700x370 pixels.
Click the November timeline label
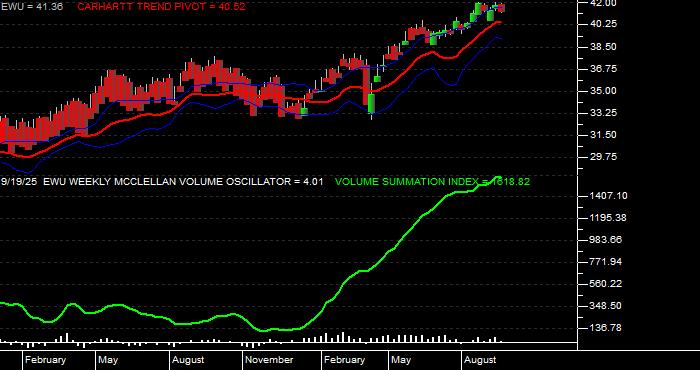pos(270,360)
